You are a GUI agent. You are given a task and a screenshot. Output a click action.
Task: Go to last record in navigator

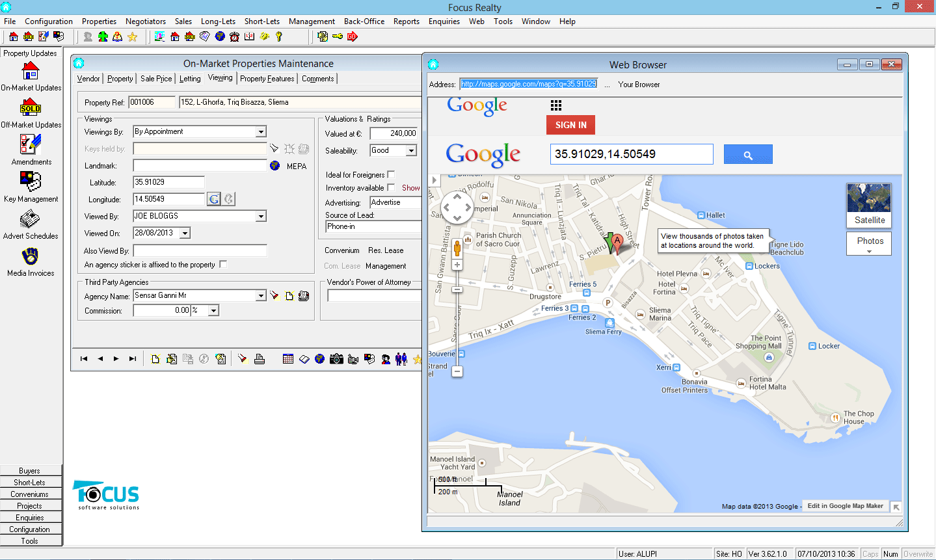[133, 358]
